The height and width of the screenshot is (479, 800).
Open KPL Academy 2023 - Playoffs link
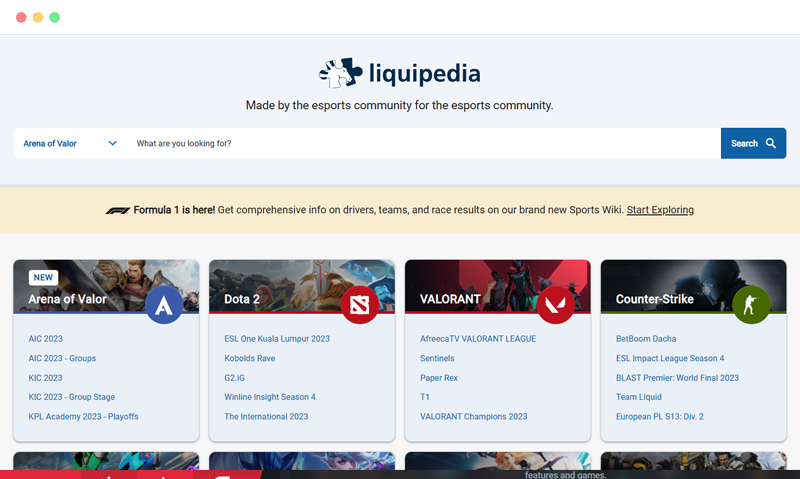coord(83,416)
